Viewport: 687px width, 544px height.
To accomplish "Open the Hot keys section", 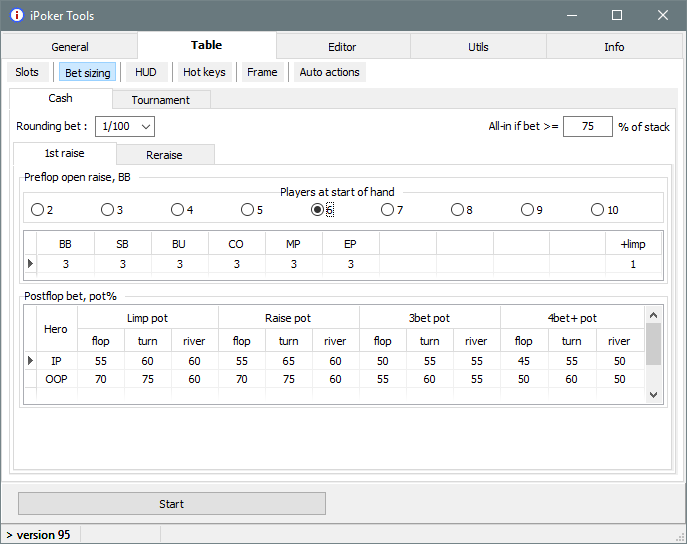I will (x=204, y=72).
